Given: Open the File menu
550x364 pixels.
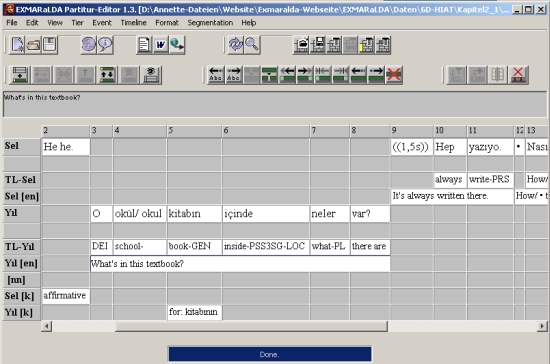Looking at the screenshot, I should [12, 23].
